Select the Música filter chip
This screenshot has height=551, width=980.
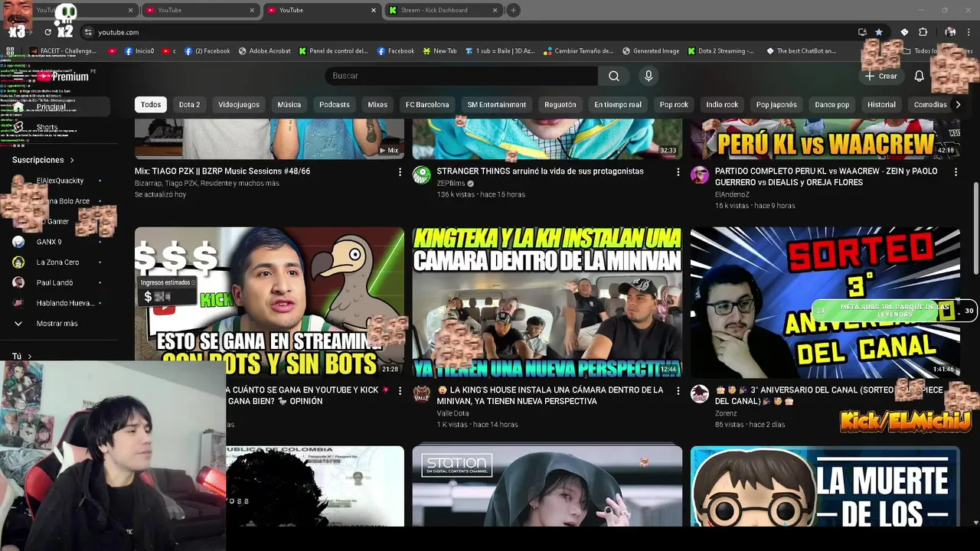pos(289,105)
